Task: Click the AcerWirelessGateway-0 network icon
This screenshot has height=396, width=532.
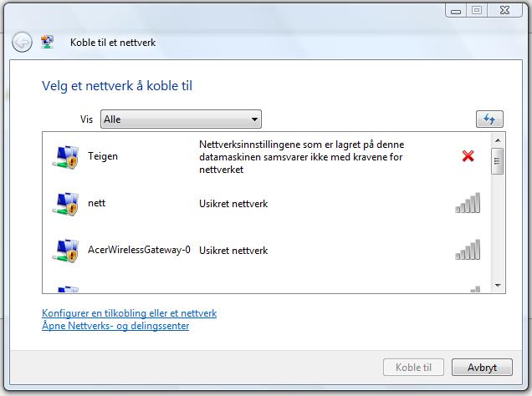Action: coord(66,251)
